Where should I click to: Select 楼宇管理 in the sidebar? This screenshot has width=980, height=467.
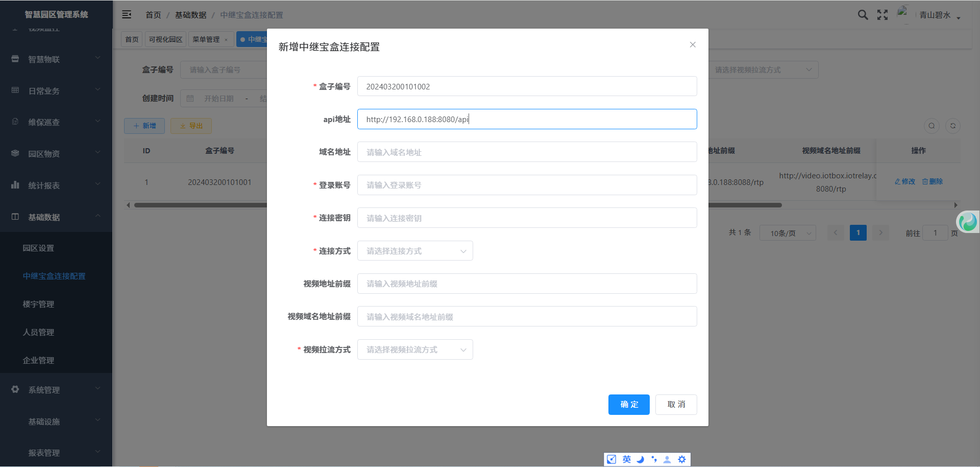(x=38, y=304)
